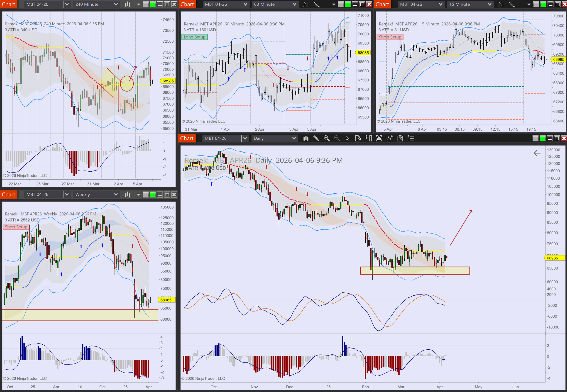Open the Properties list icon
567x392 pixels.
click(x=411, y=139)
